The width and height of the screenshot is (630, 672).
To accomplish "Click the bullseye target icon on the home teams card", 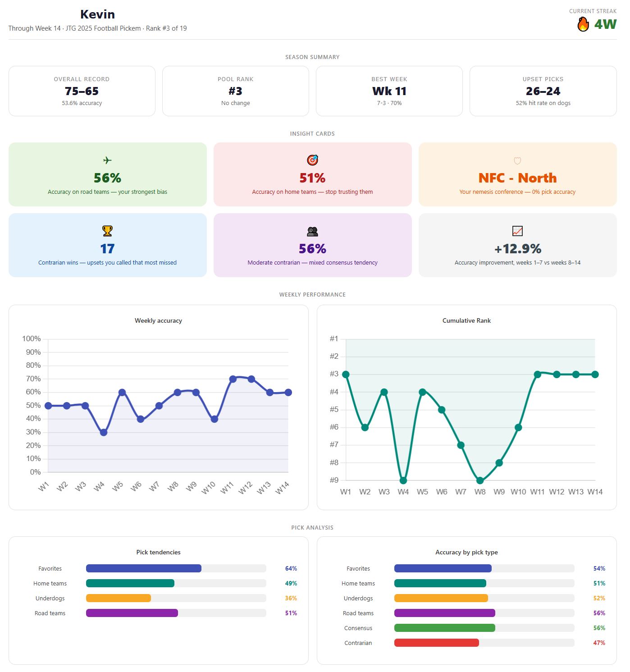I will (312, 160).
